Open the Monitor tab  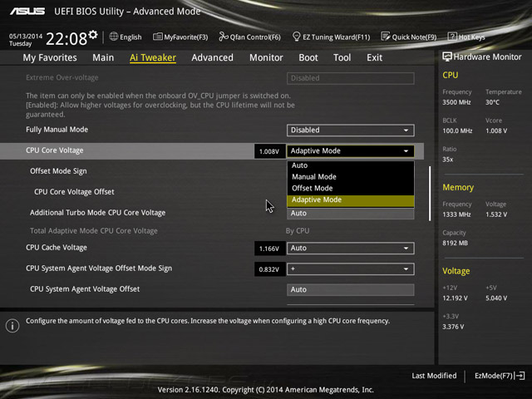pos(266,57)
